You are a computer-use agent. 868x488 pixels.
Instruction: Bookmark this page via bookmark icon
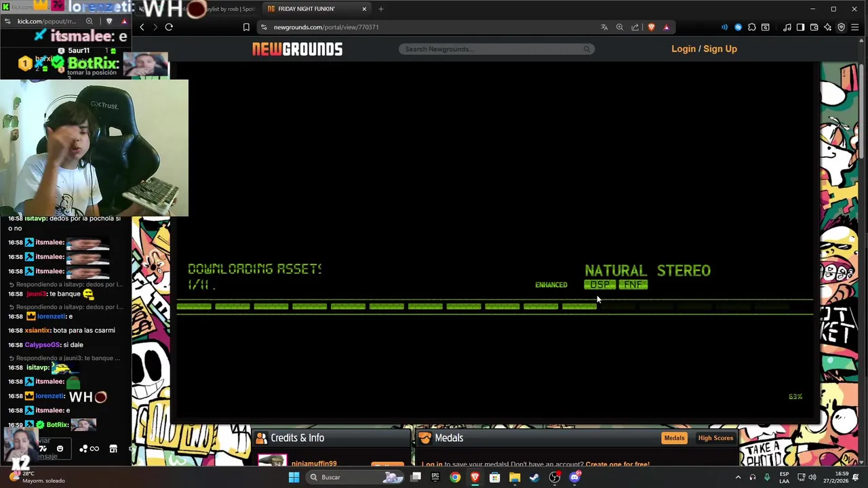tap(246, 27)
